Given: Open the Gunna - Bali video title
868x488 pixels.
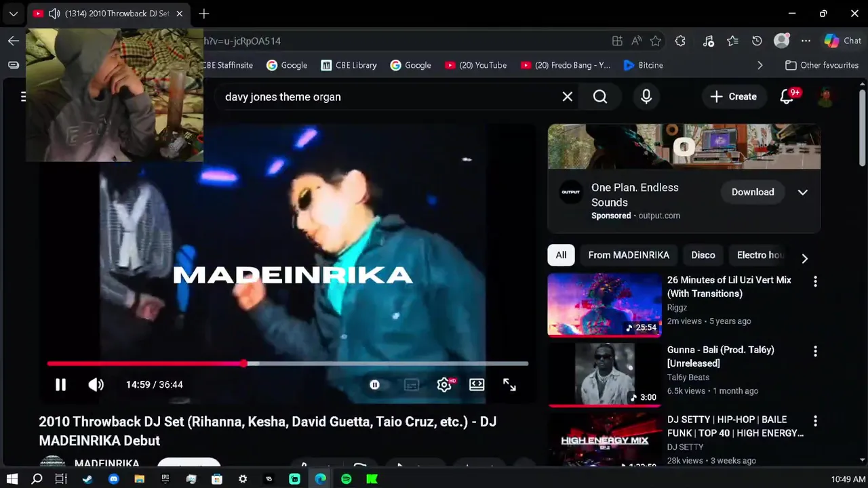Looking at the screenshot, I should pyautogui.click(x=720, y=357).
